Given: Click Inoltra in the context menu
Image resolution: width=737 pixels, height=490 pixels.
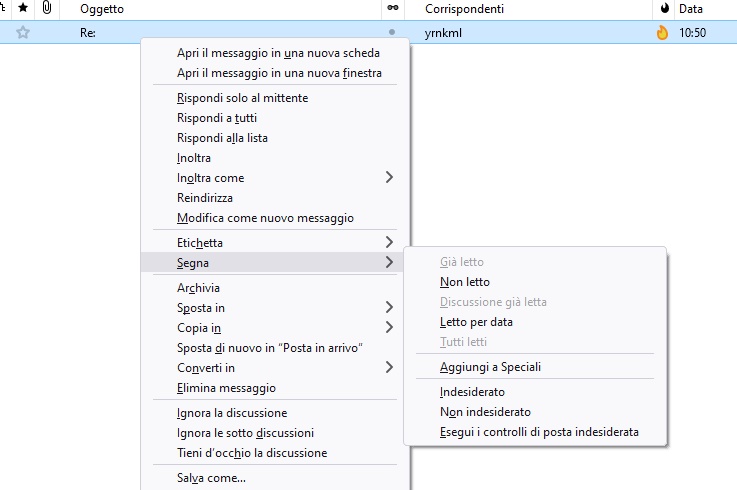Looking at the screenshot, I should tap(275, 158).
